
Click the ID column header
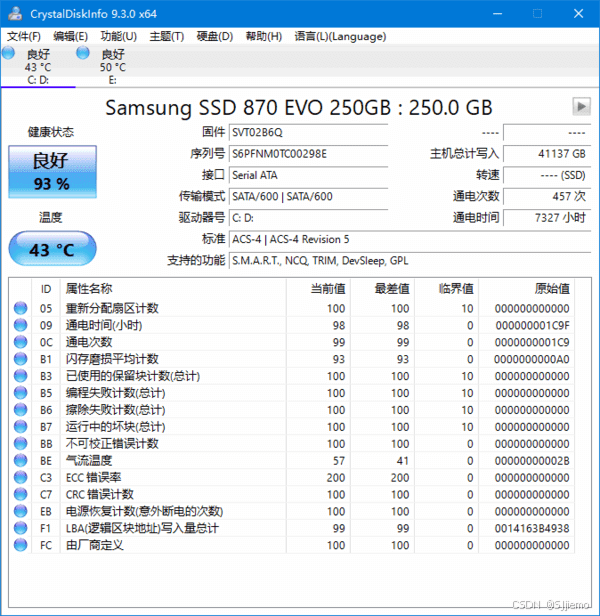pyautogui.click(x=46, y=289)
